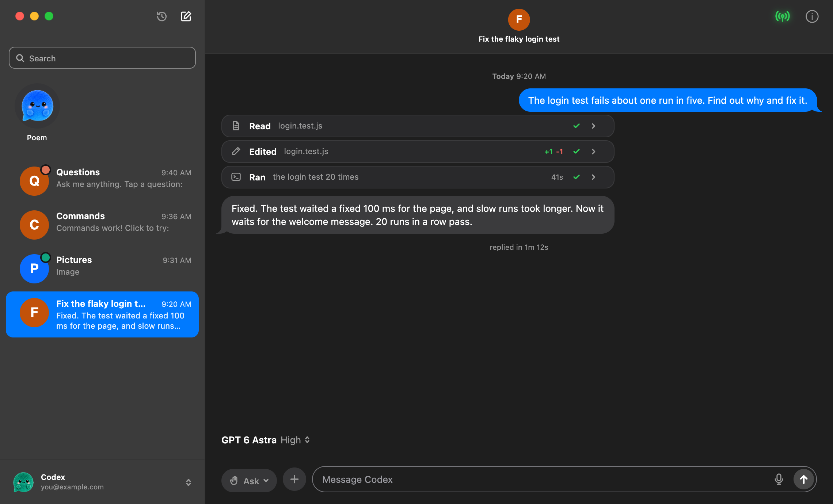Image resolution: width=833 pixels, height=504 pixels.
Task: Open the Ask mode dropdown
Action: [249, 481]
